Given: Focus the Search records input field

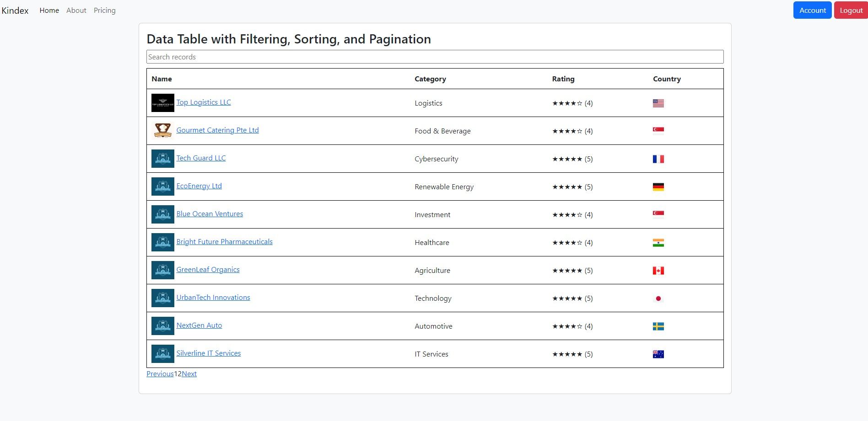Looking at the screenshot, I should coord(435,57).
